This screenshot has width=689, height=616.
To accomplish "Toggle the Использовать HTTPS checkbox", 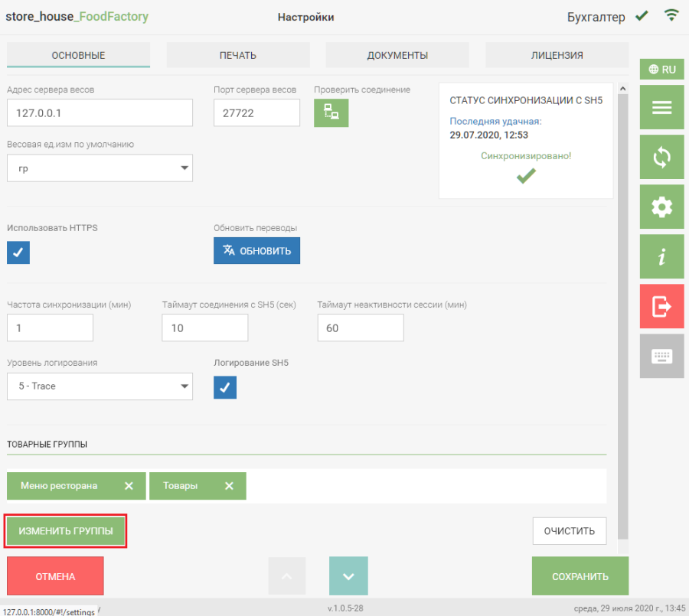I will click(x=18, y=252).
